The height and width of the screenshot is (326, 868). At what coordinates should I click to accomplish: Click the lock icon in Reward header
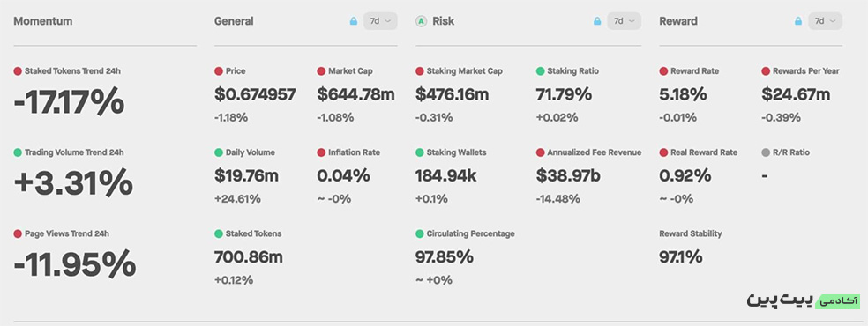pyautogui.click(x=798, y=21)
